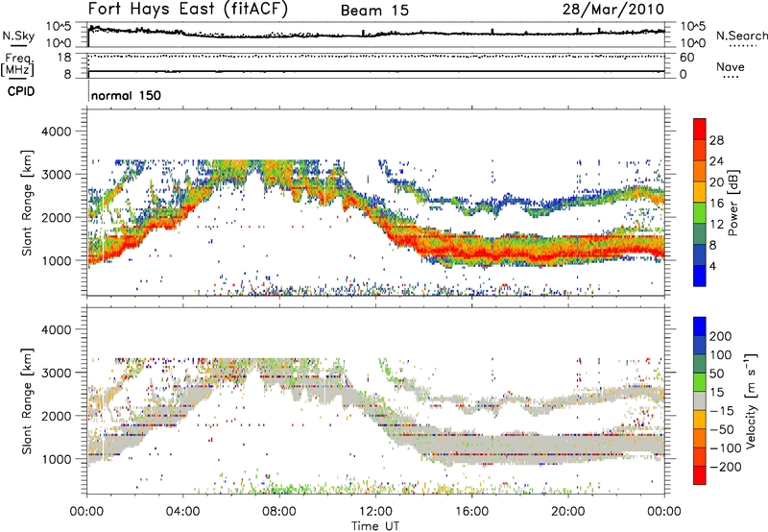Screen dimensions: 768x532
Task: Click the '28' tick on the power colorbar
Action: tap(716, 140)
